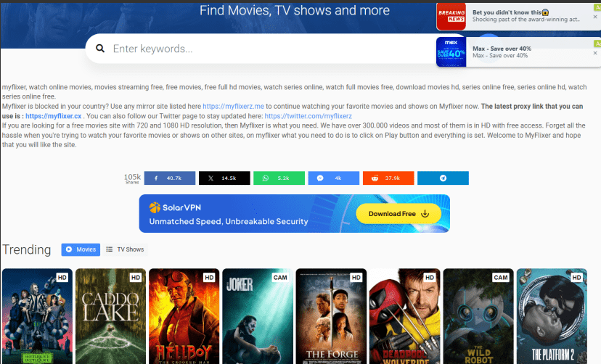
Task: Click Download Free on SolarVPN banner
Action: 398,214
